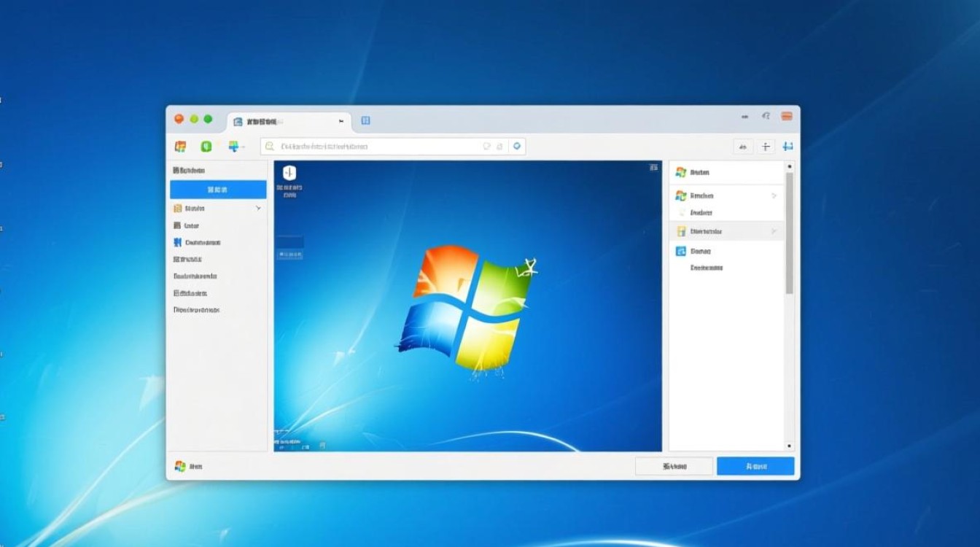Screen dimensions: 980x547
Task: Open the small second tab with the blue icon
Action: click(x=365, y=120)
